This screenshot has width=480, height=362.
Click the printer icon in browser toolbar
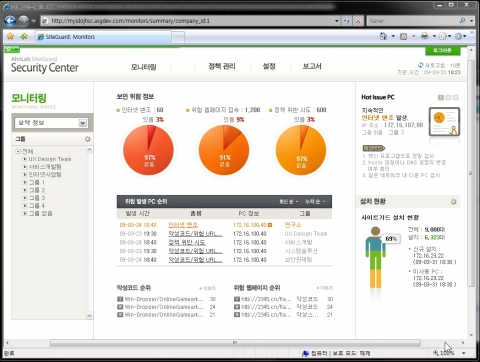pos(424,36)
